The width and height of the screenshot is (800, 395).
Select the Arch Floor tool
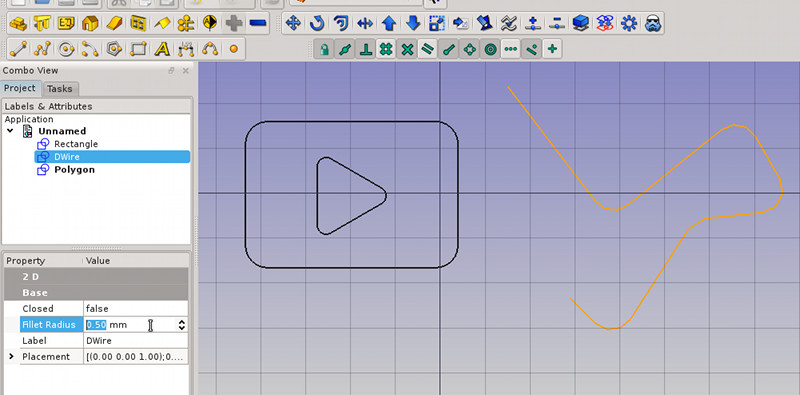point(66,23)
